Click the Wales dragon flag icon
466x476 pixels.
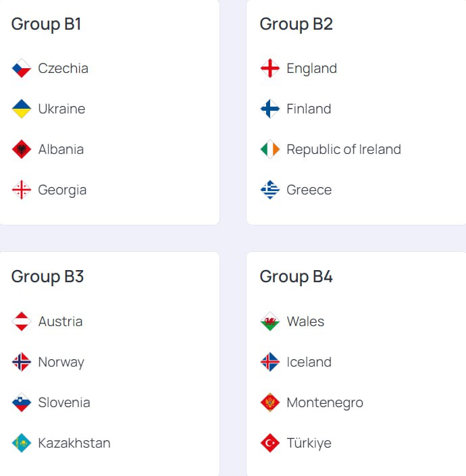(x=270, y=321)
